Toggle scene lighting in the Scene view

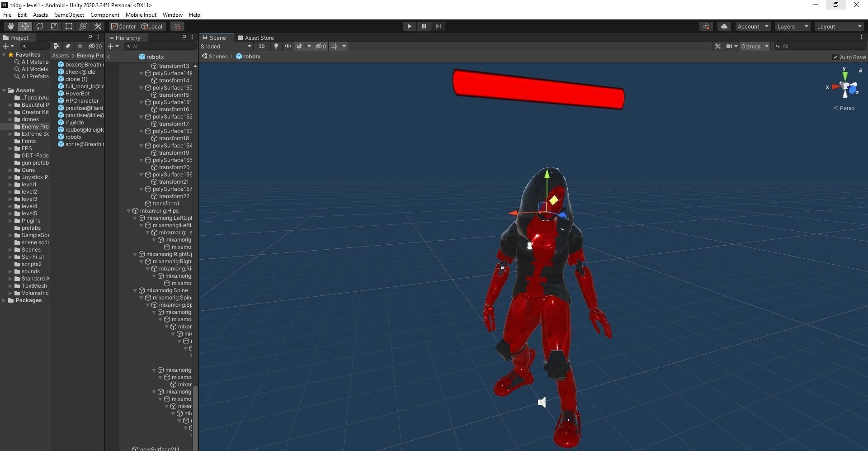276,46
